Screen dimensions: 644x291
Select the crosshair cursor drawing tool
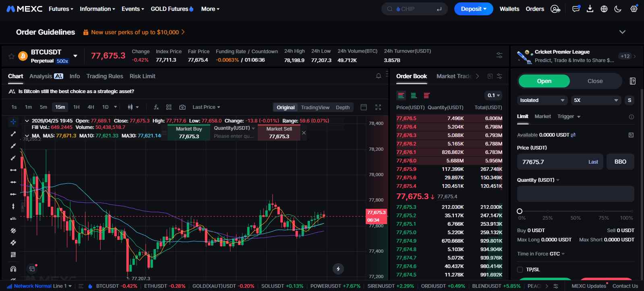[13, 121]
